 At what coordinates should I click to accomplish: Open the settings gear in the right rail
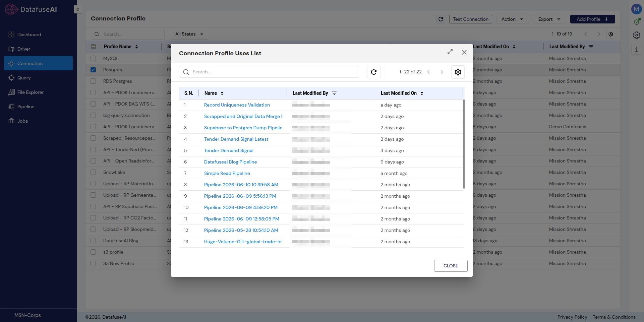pyautogui.click(x=637, y=35)
